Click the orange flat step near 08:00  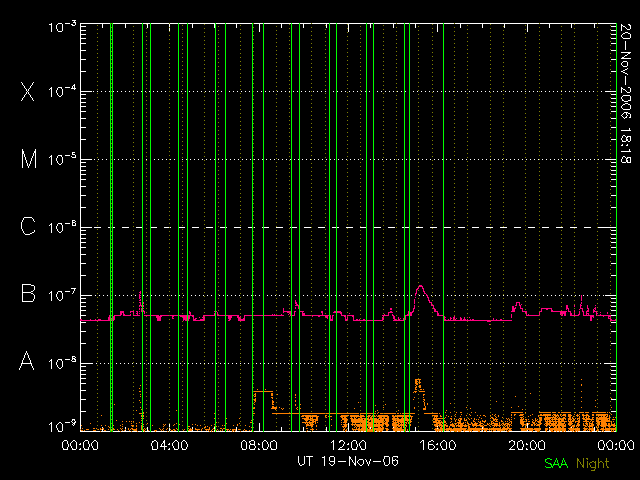click(263, 391)
